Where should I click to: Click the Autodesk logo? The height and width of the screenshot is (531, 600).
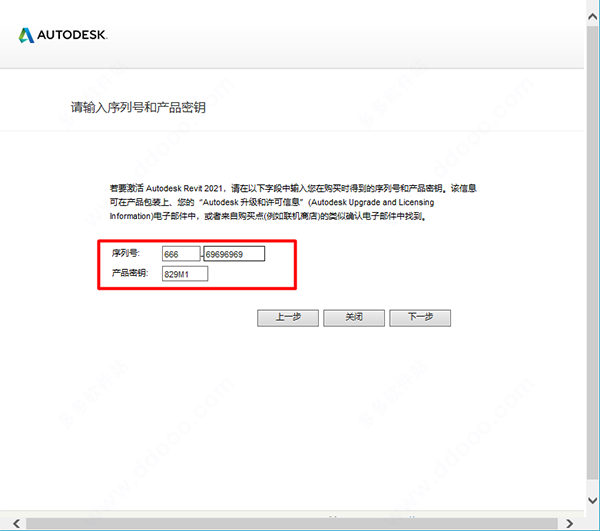click(x=63, y=35)
